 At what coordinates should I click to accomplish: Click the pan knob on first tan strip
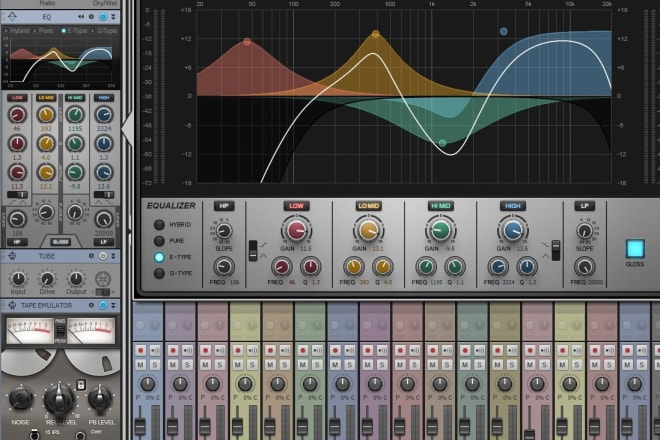(277, 384)
